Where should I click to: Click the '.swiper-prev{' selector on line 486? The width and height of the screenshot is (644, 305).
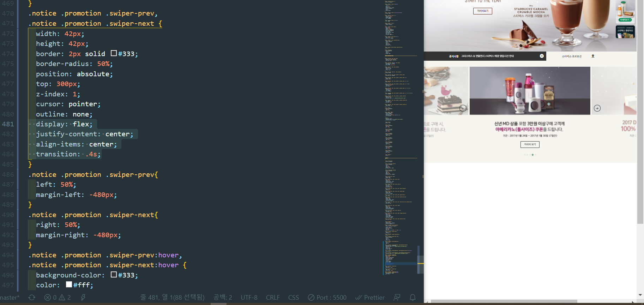(x=132, y=174)
